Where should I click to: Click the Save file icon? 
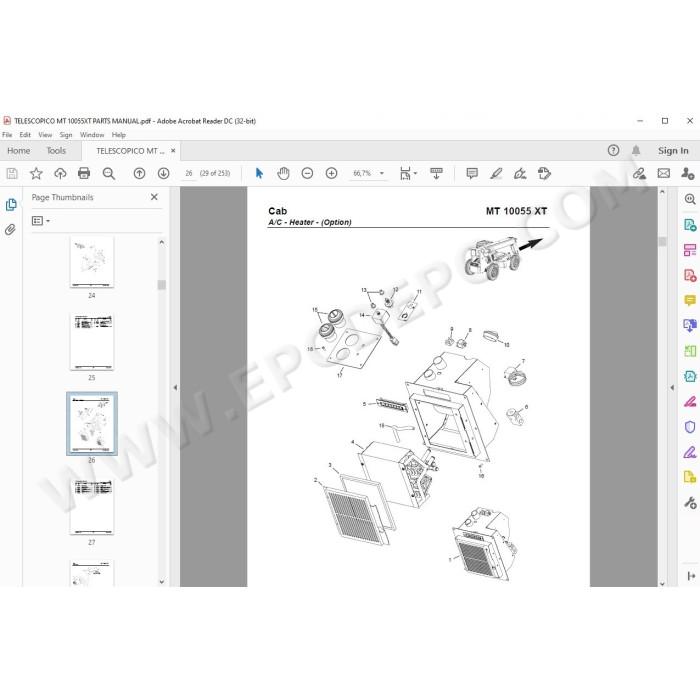(12, 173)
